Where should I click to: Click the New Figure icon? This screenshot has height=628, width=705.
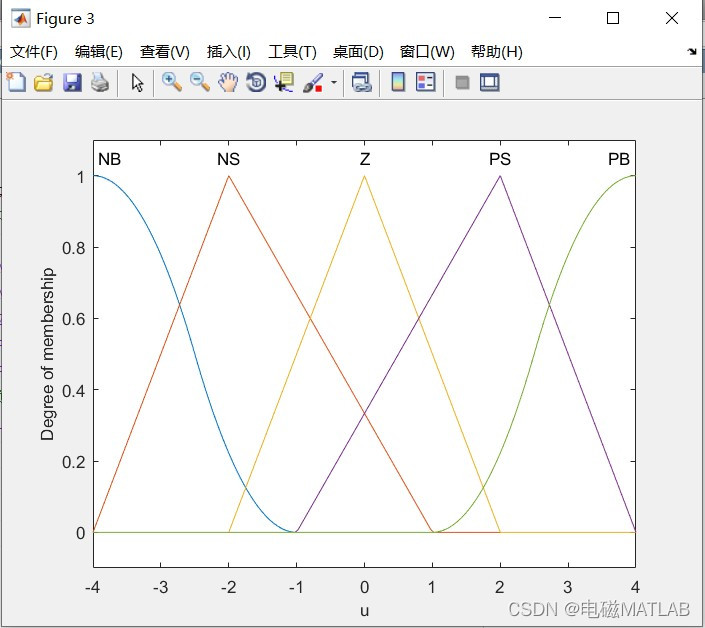click(x=16, y=82)
